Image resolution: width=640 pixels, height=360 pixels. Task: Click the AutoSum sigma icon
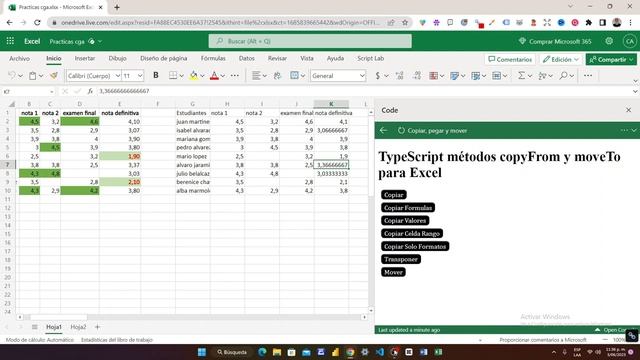521,76
